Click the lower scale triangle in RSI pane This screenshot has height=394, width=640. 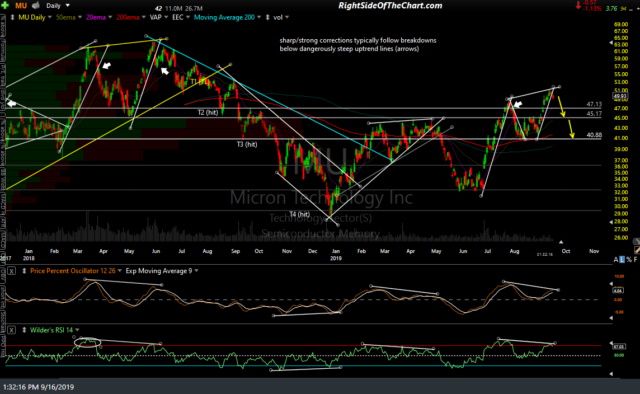pos(611,374)
